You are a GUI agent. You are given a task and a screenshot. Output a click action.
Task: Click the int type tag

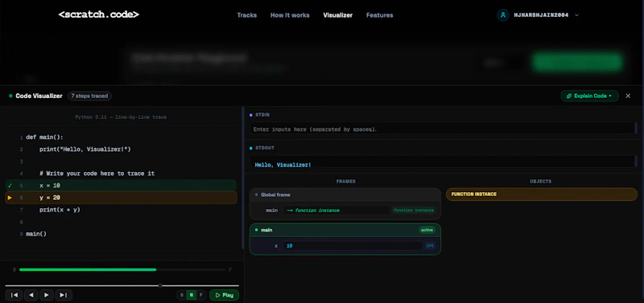[430, 246]
